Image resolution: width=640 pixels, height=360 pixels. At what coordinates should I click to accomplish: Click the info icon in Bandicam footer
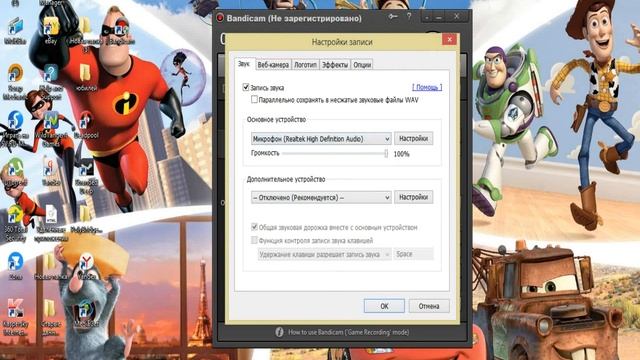(x=279, y=332)
